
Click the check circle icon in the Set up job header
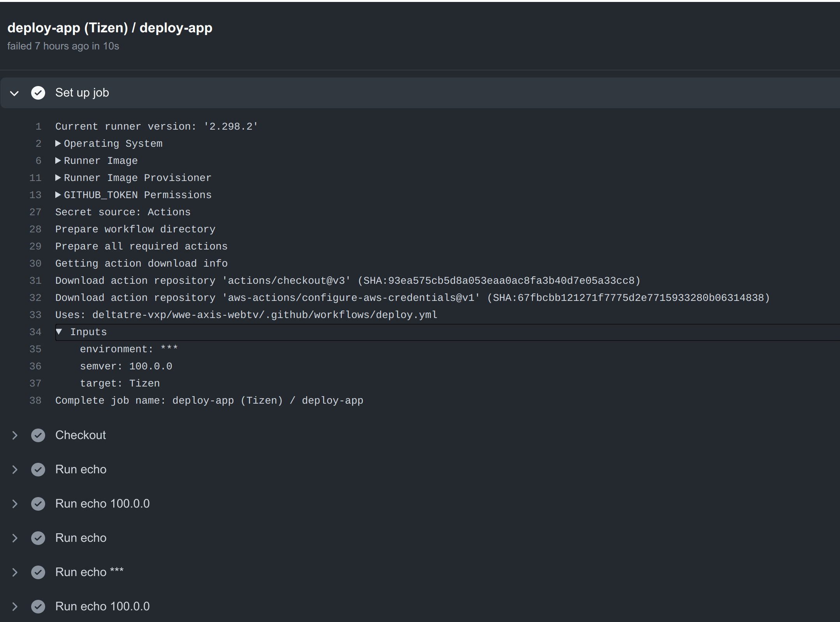click(x=38, y=93)
